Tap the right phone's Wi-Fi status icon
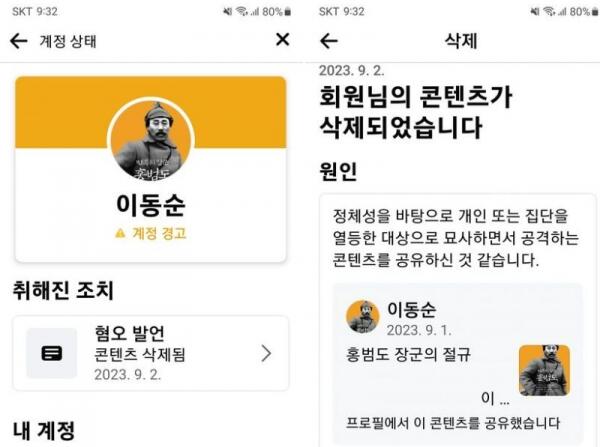Viewport: 600px width, 447px height. [x=549, y=12]
